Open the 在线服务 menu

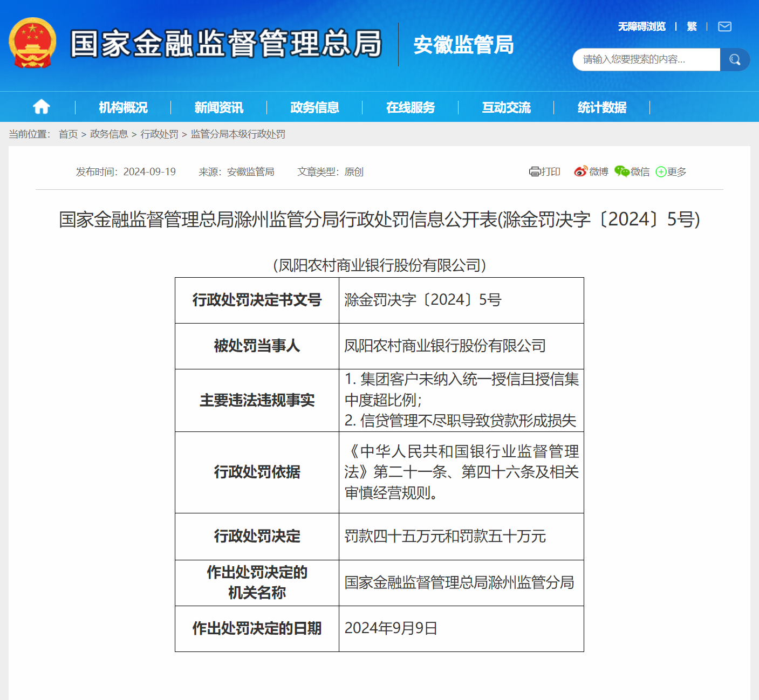tap(411, 107)
